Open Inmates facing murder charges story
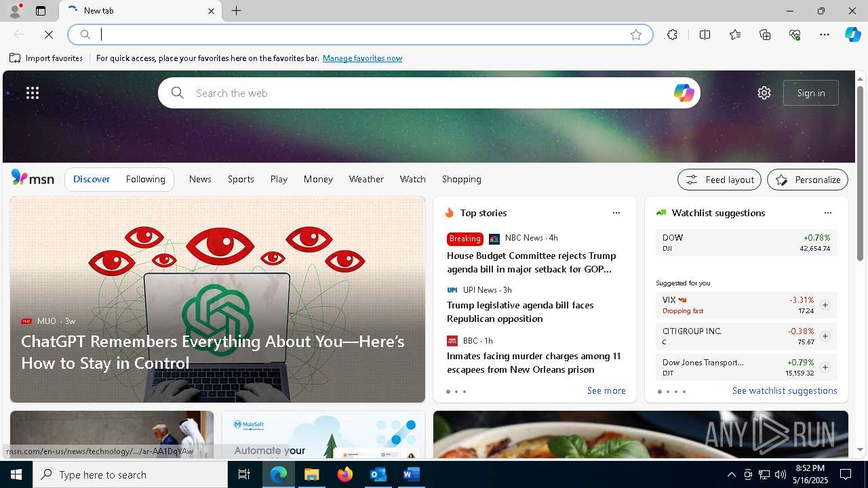This screenshot has width=868, height=488. [x=534, y=363]
